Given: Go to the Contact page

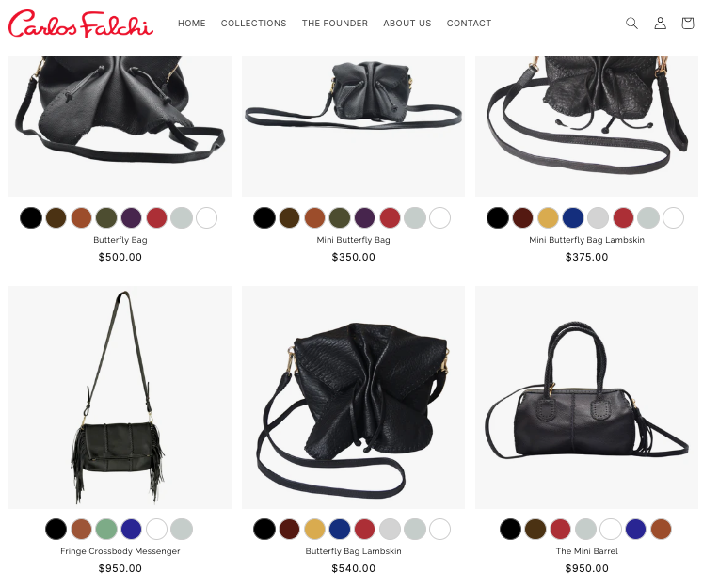Looking at the screenshot, I should point(469,24).
